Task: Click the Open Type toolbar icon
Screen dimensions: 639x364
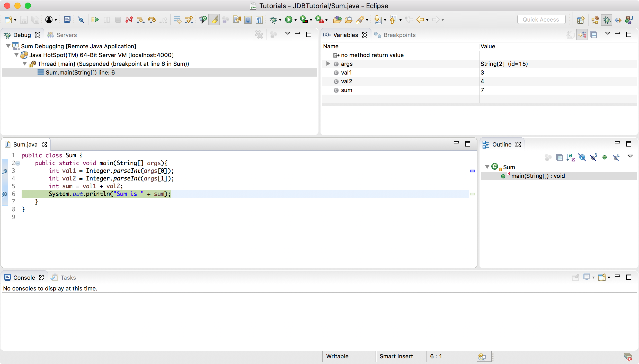Action: point(337,20)
